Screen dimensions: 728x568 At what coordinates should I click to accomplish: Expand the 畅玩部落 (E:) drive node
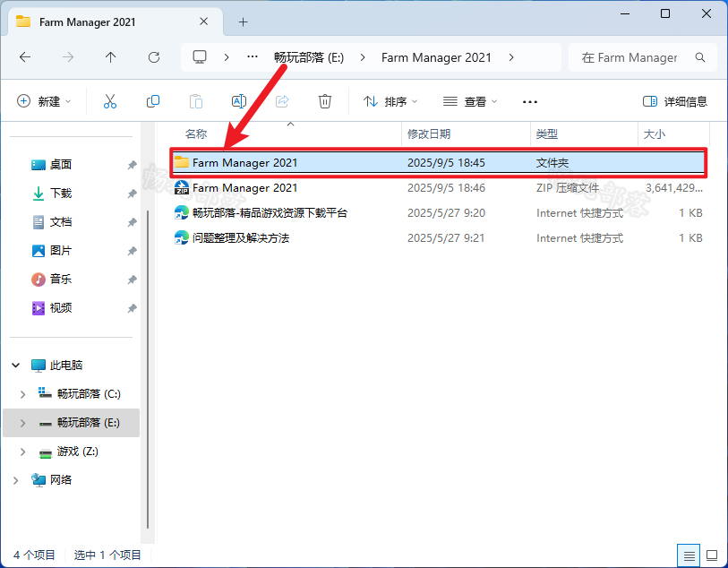point(22,423)
